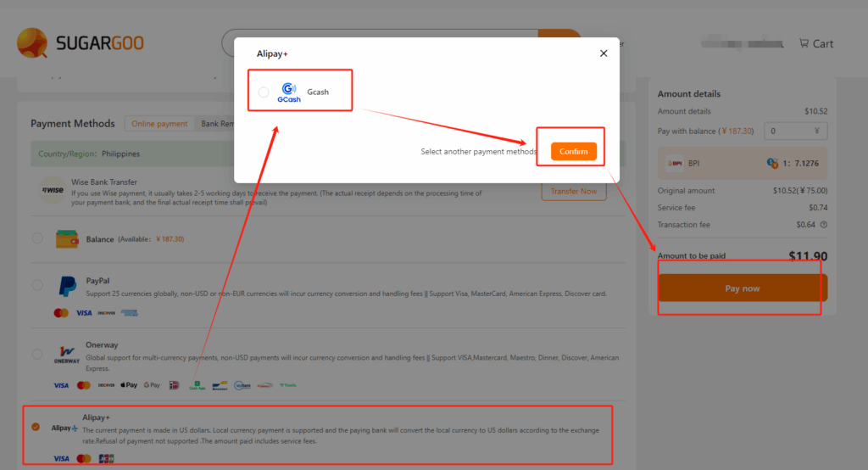Click JCB icon under Alipay+
Viewport: 868px width, 470px height.
[106, 458]
